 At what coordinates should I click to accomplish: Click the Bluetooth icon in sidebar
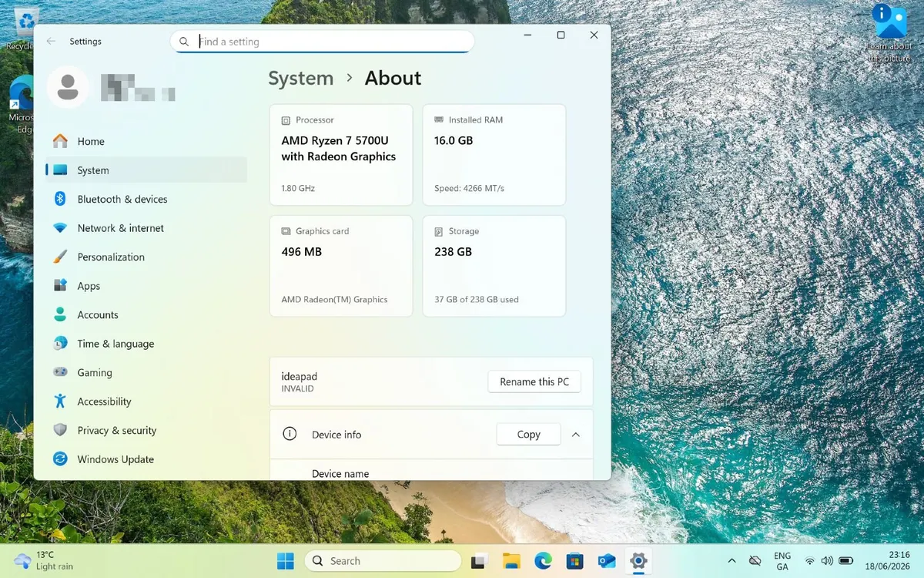[x=60, y=199]
